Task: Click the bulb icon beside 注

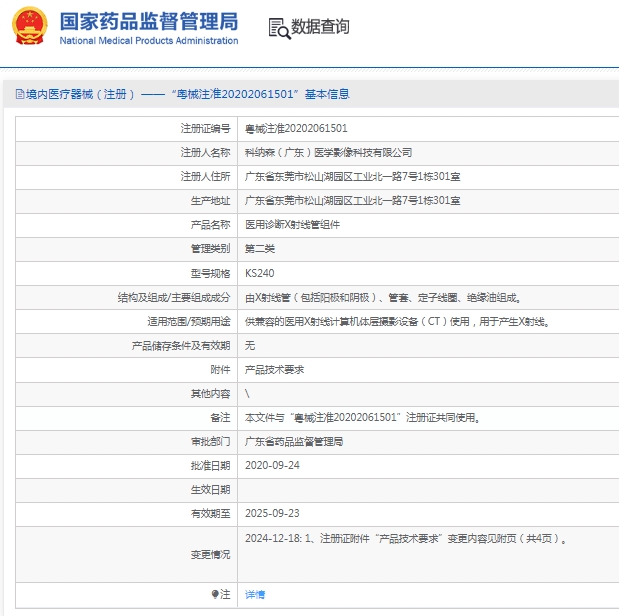Action: pos(215,594)
